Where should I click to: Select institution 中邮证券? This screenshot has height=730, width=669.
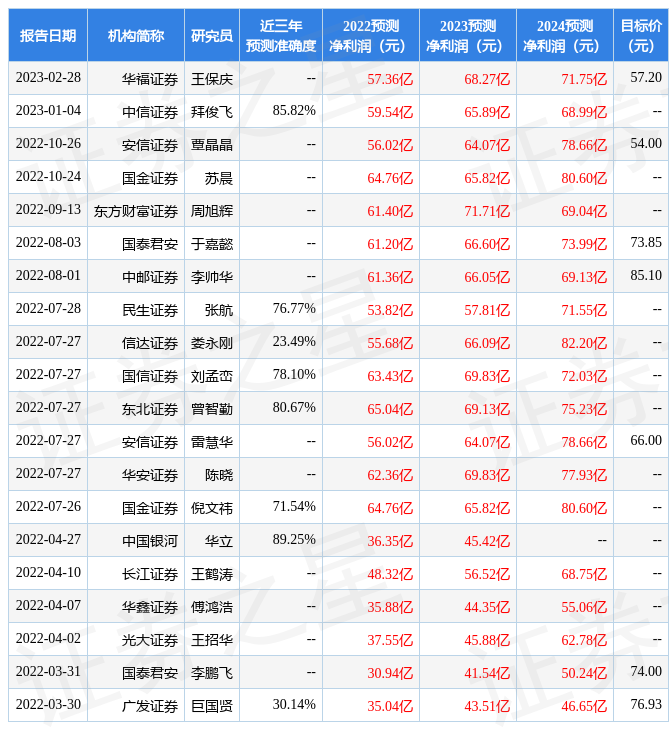point(150,277)
